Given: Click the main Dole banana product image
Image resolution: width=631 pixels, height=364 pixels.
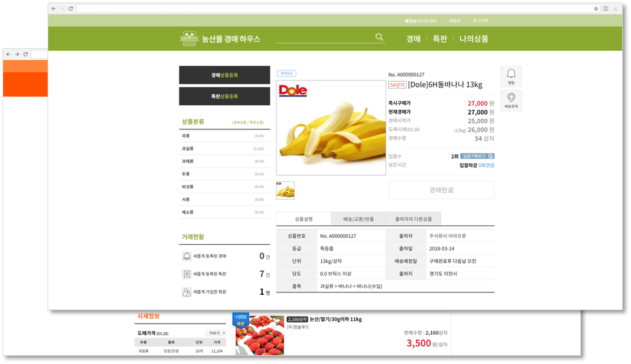Looking at the screenshot, I should point(331,127).
